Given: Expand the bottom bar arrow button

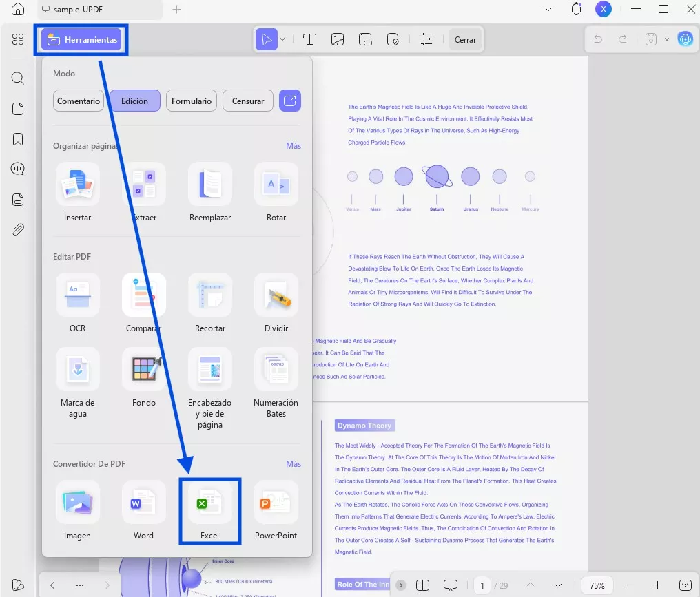Looking at the screenshot, I should pyautogui.click(x=401, y=585).
